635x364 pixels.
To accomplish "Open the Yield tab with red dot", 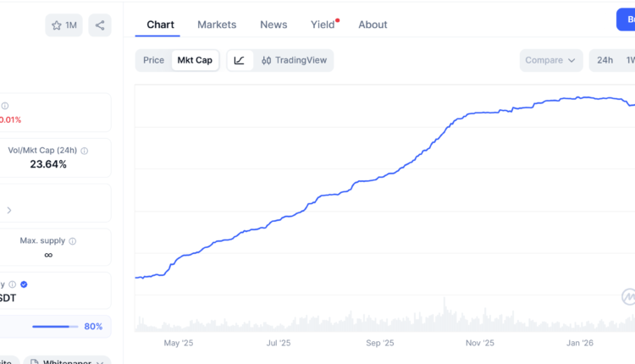I will [x=323, y=25].
